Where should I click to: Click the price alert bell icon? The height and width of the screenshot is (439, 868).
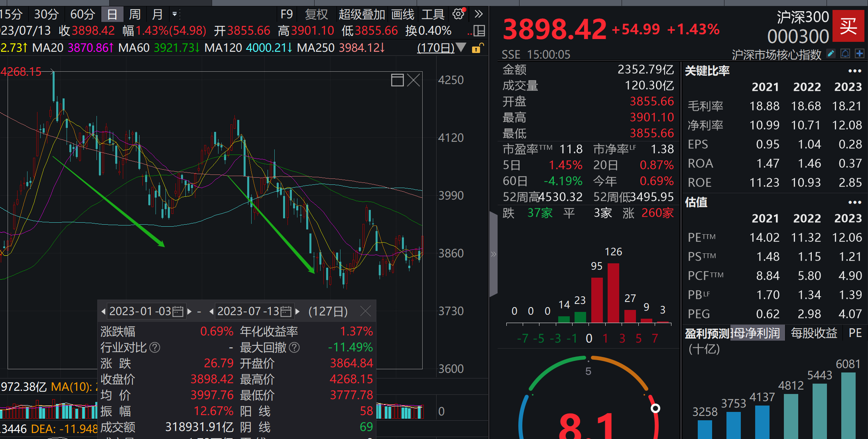pos(845,53)
